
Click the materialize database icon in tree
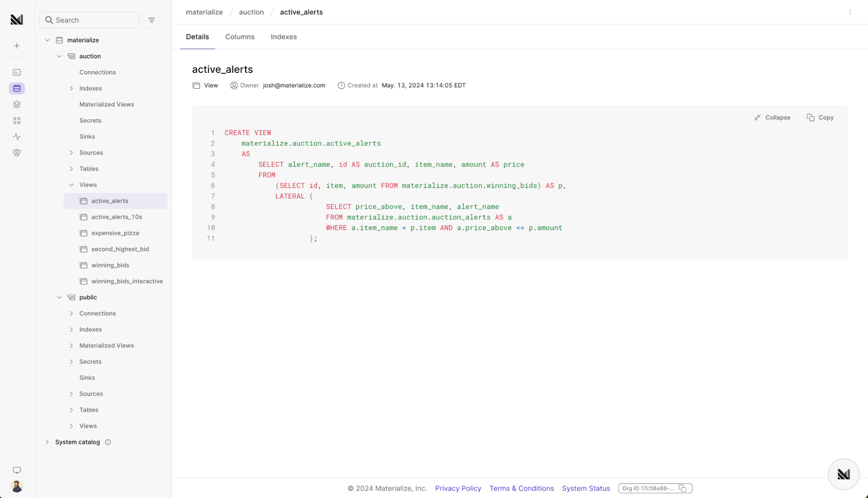[59, 40]
